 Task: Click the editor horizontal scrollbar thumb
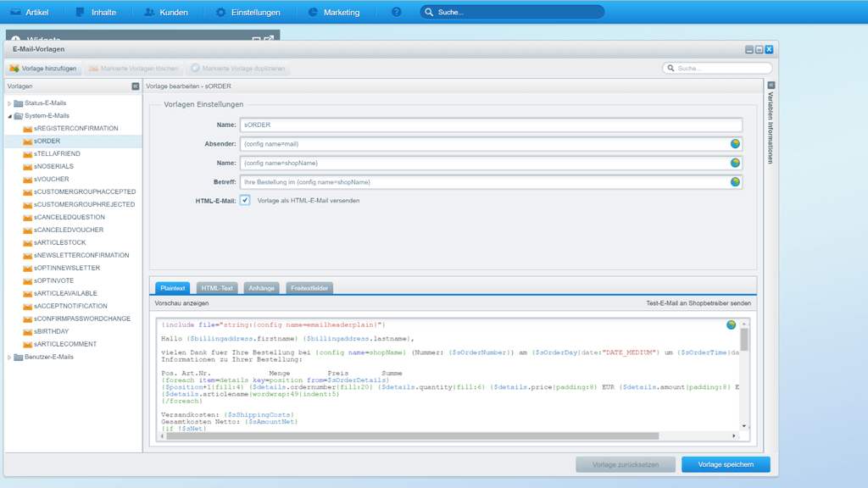[x=413, y=436]
